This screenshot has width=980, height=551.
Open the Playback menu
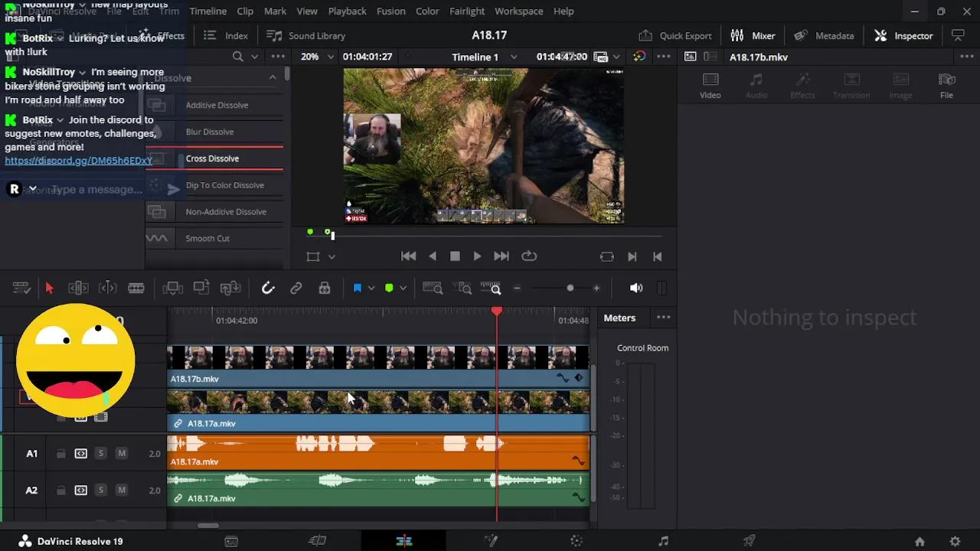347,11
